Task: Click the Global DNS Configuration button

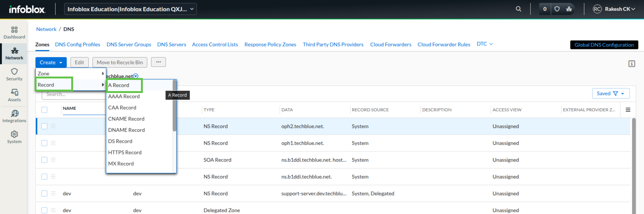Action: point(604,45)
